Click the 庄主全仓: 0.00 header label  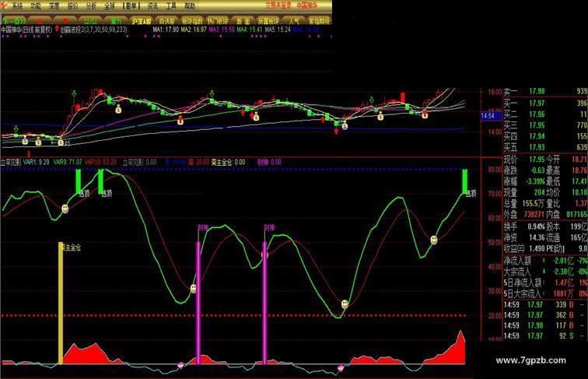(229, 162)
